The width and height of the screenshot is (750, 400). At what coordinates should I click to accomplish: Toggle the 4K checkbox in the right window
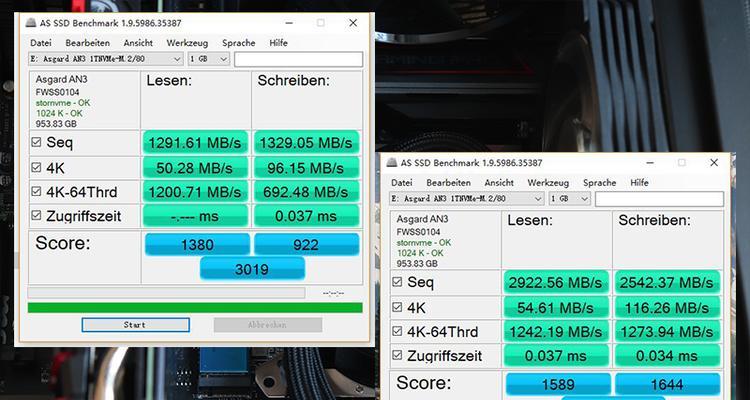pyautogui.click(x=397, y=307)
